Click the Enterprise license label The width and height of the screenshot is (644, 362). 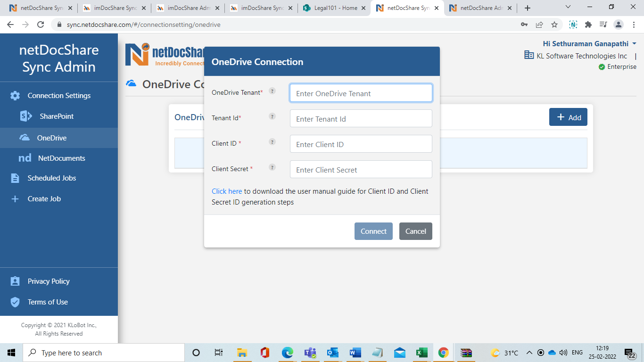pos(622,67)
